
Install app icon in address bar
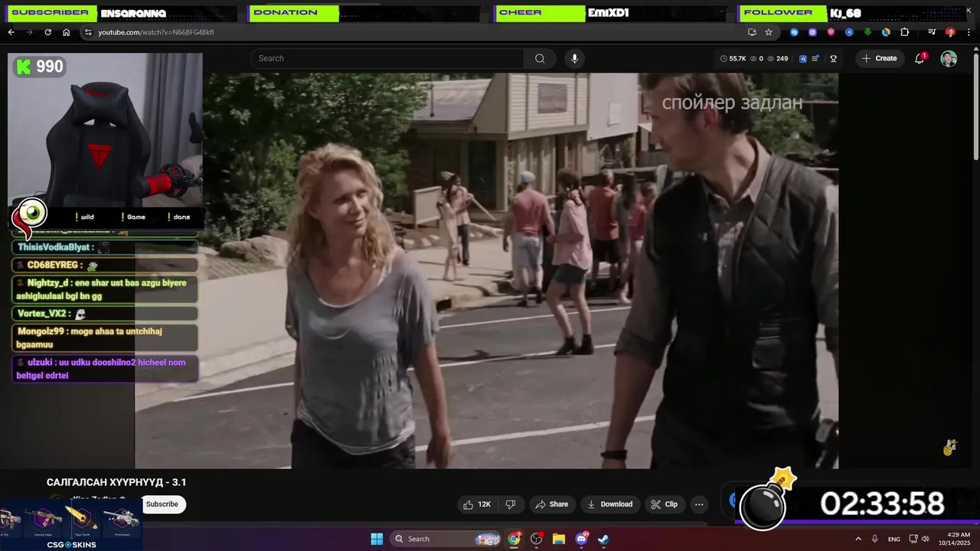point(752,32)
